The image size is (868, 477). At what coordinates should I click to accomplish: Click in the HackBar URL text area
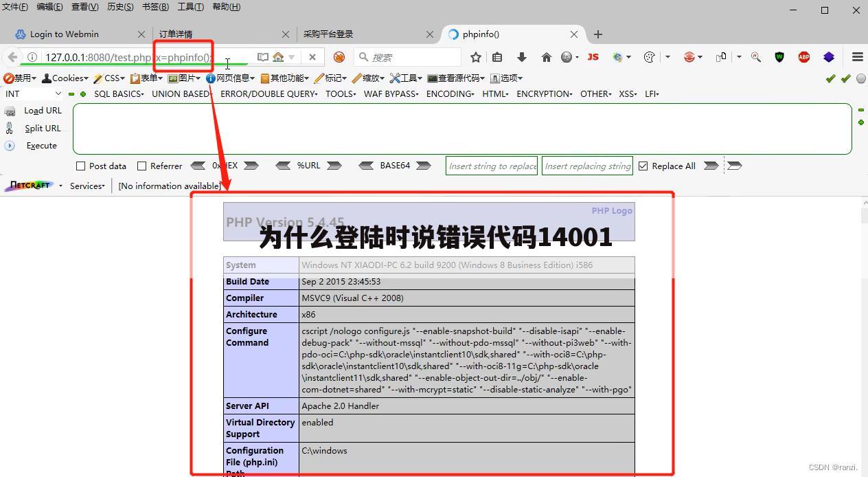462,129
